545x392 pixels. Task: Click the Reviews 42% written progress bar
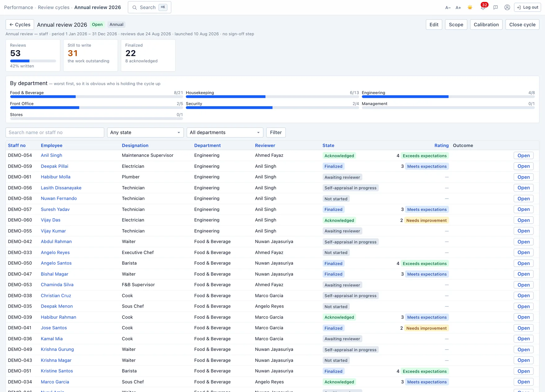tap(33, 61)
